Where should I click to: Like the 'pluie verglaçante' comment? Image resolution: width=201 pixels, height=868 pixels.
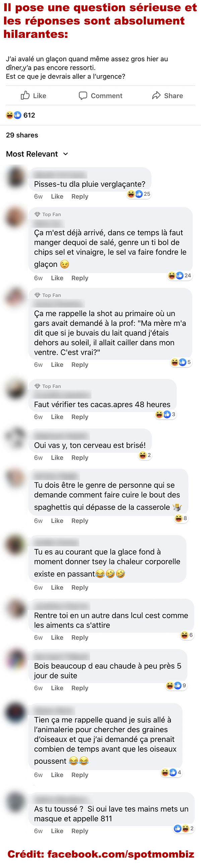coord(57,196)
